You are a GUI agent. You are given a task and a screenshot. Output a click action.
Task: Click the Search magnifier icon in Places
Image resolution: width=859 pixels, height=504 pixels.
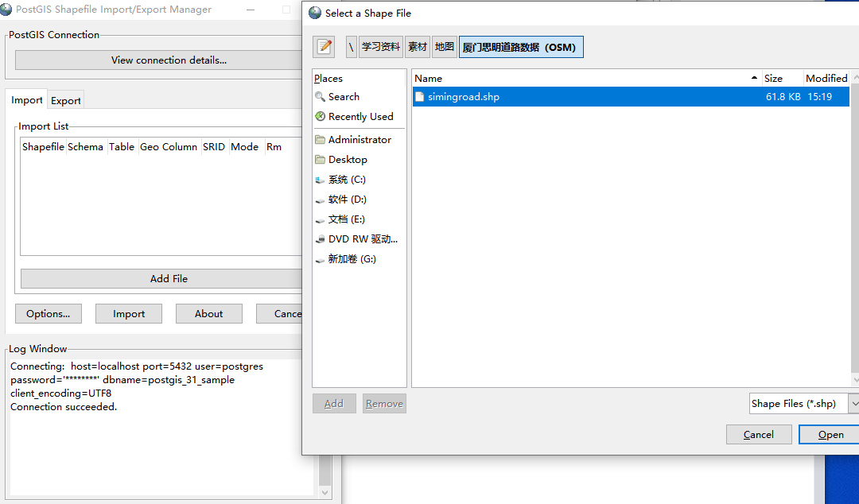[320, 97]
